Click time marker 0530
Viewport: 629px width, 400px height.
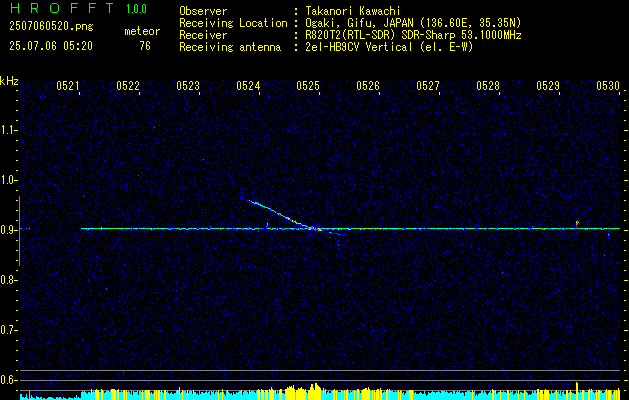(608, 85)
